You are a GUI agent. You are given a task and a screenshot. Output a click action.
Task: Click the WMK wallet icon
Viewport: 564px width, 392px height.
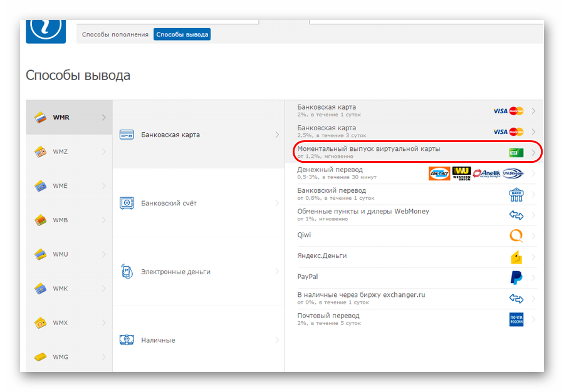tap(40, 289)
